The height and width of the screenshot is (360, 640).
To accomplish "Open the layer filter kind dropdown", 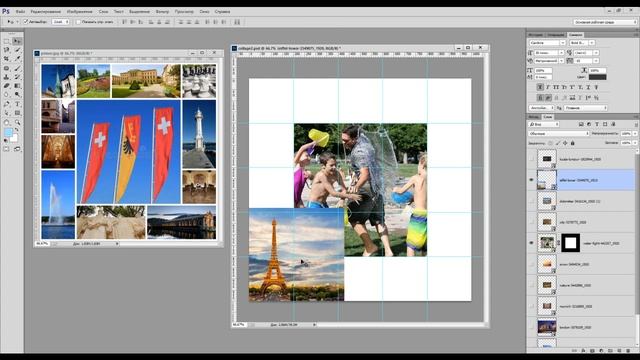I will (544, 124).
